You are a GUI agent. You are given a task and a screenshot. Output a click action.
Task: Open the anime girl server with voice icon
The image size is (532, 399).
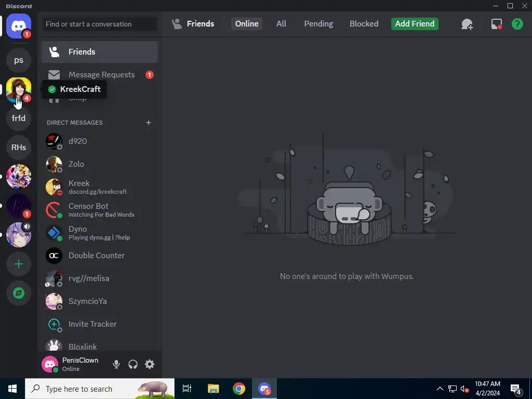coord(19,235)
